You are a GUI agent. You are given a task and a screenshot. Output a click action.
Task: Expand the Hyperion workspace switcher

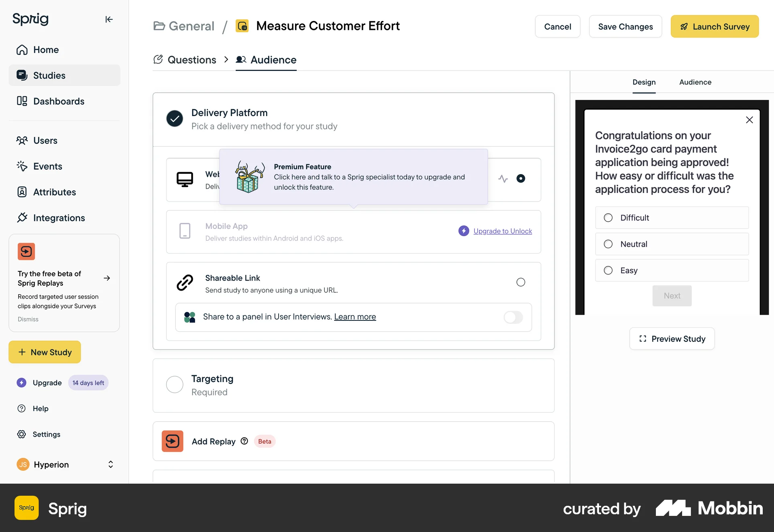(110, 464)
